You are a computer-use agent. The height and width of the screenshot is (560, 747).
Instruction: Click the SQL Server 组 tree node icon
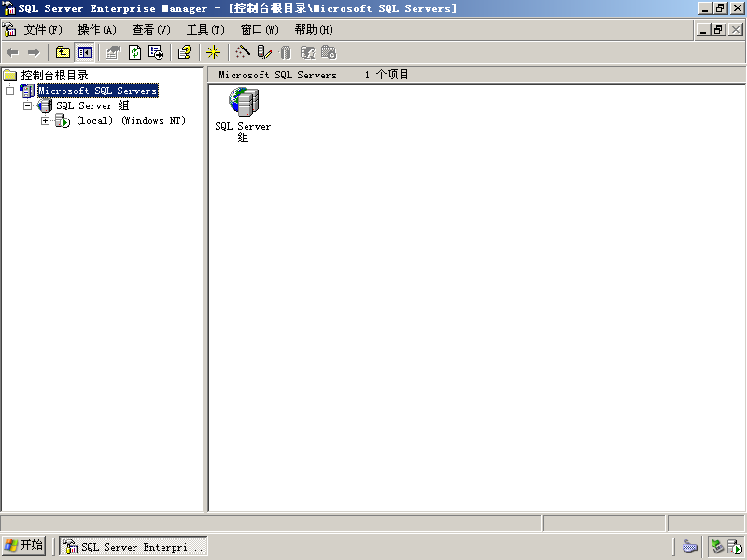(x=45, y=105)
